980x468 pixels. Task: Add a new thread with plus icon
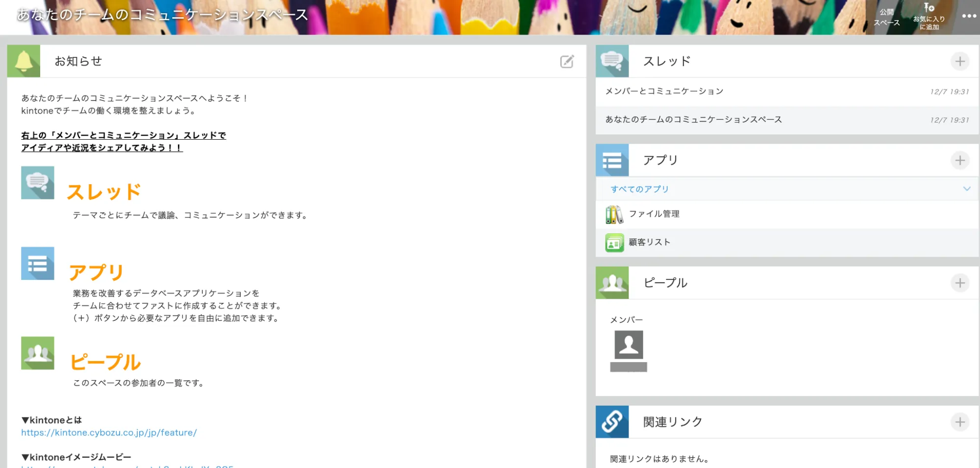coord(959,61)
